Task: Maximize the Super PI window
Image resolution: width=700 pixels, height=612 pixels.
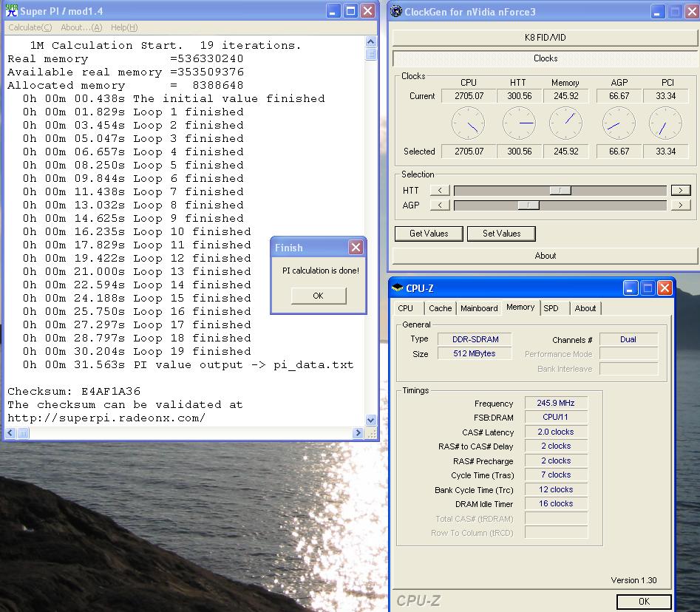Action: pyautogui.click(x=351, y=11)
